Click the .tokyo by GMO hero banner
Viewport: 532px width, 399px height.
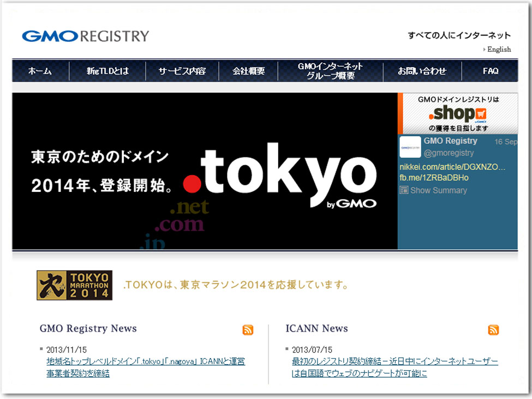[x=205, y=171]
